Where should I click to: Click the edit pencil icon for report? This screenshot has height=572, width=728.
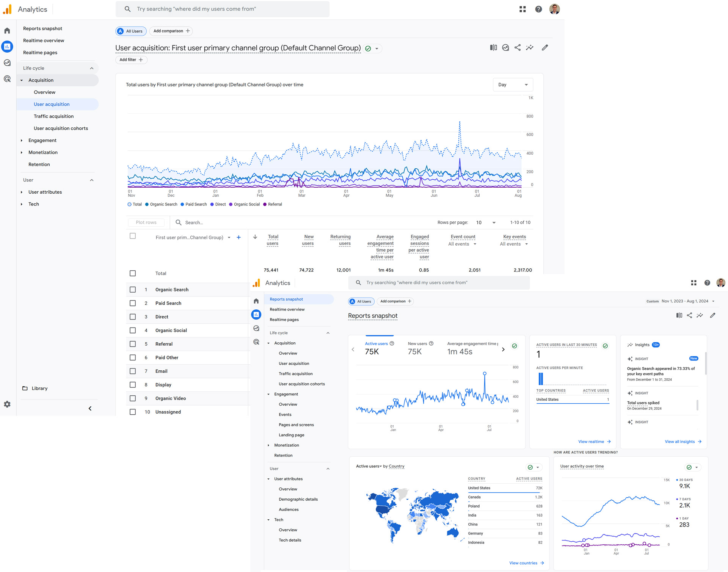[x=544, y=48]
